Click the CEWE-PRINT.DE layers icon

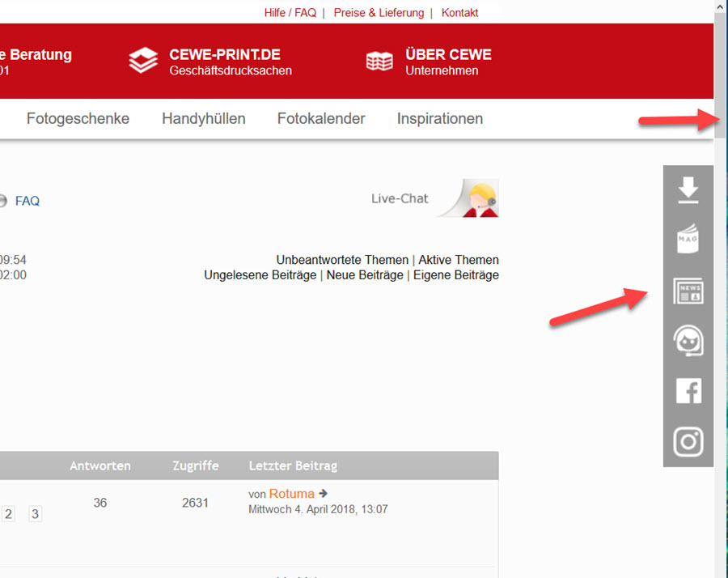[143, 61]
